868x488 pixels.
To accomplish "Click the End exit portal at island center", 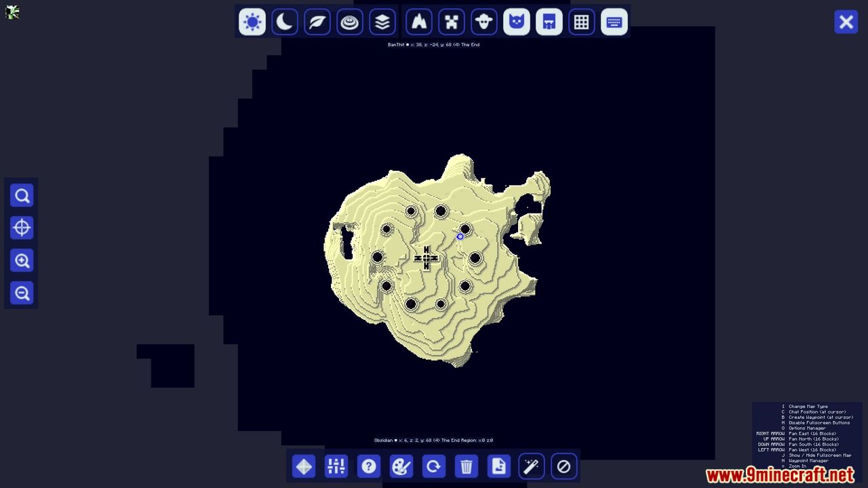I will point(426,258).
